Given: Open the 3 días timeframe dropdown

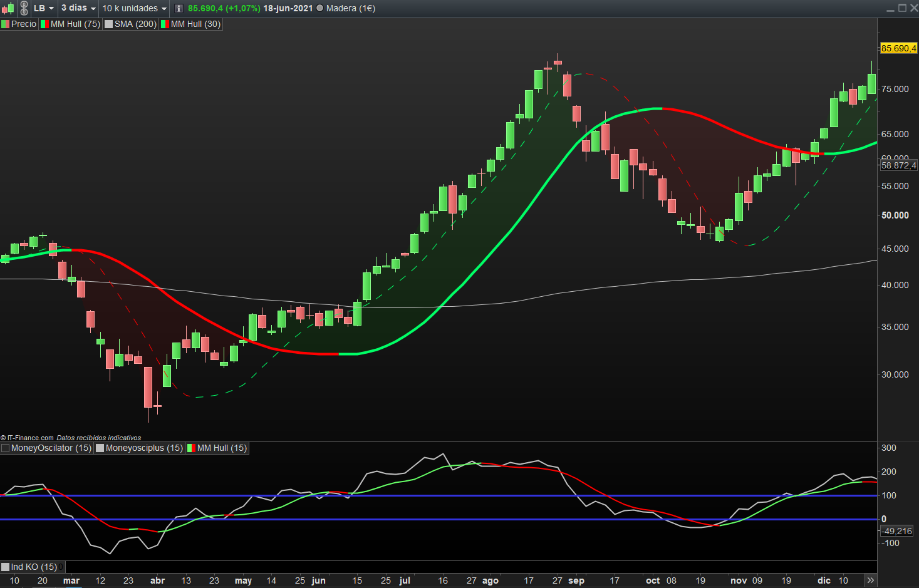Looking at the screenshot, I should pos(79,8).
